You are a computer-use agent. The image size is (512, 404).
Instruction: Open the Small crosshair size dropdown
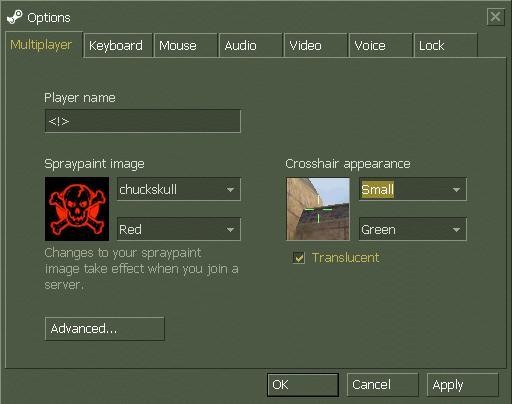(413, 189)
